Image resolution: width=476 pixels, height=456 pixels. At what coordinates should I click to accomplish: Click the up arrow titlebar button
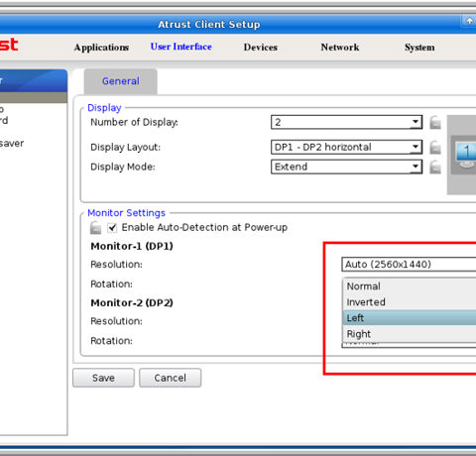(x=469, y=21)
